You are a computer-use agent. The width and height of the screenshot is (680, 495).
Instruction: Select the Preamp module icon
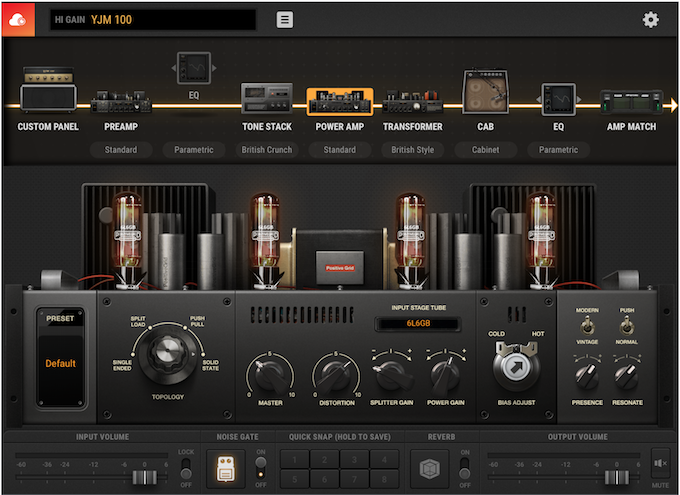121,102
